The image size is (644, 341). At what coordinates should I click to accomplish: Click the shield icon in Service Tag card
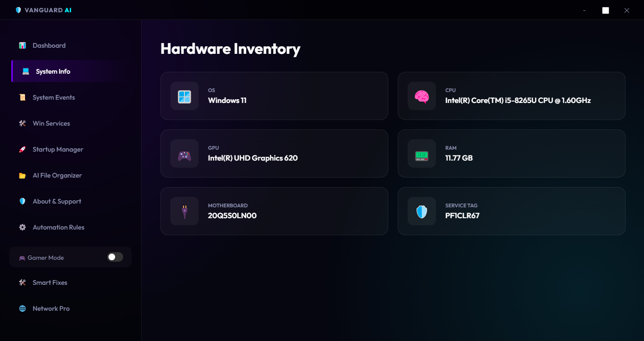tap(422, 212)
